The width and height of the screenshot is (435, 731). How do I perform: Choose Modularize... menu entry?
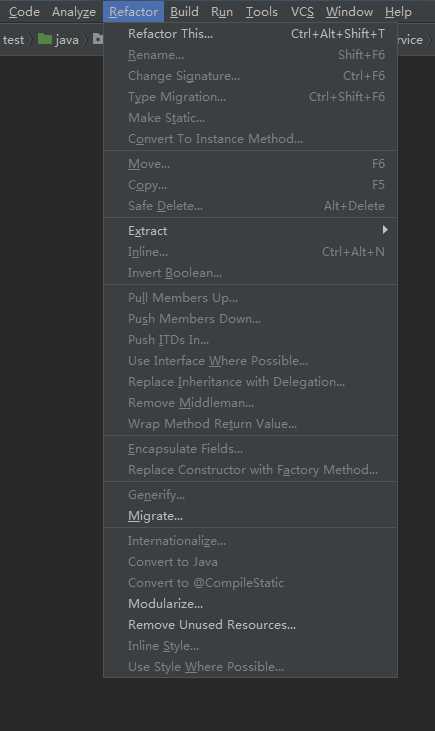250,603
